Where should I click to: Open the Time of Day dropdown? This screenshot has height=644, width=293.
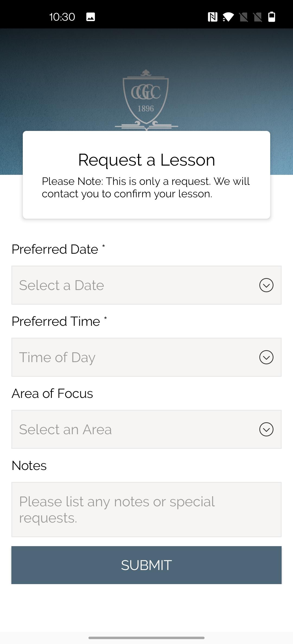[146, 357]
